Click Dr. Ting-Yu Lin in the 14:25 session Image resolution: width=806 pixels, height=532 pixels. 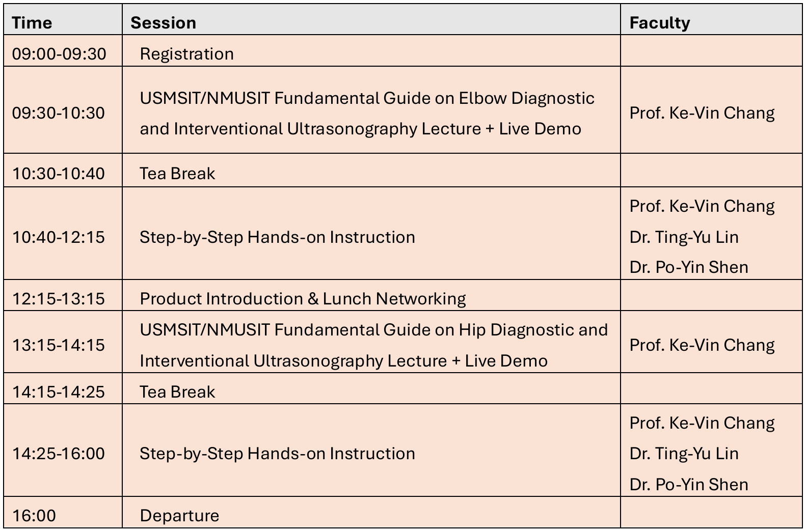tap(684, 454)
